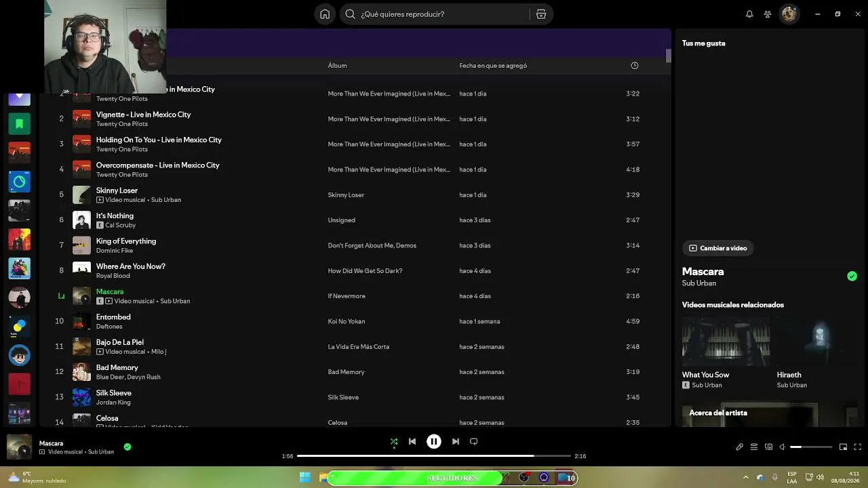868x488 pixels.
Task: Open the ESP LAA language switcher
Action: pos(792,477)
